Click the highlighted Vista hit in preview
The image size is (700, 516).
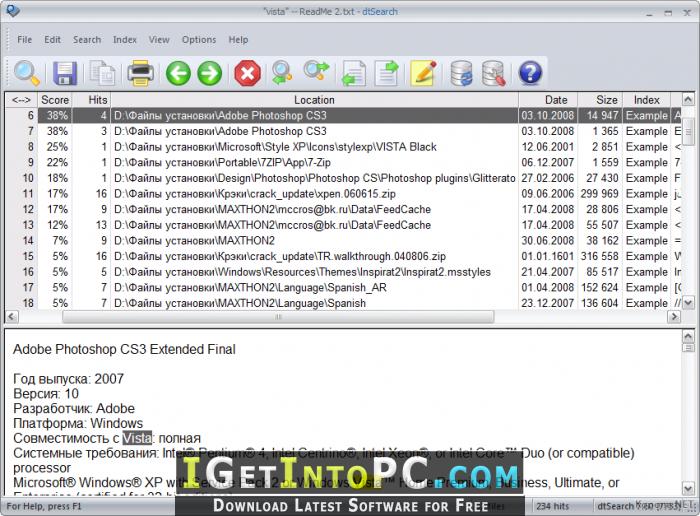(137, 438)
